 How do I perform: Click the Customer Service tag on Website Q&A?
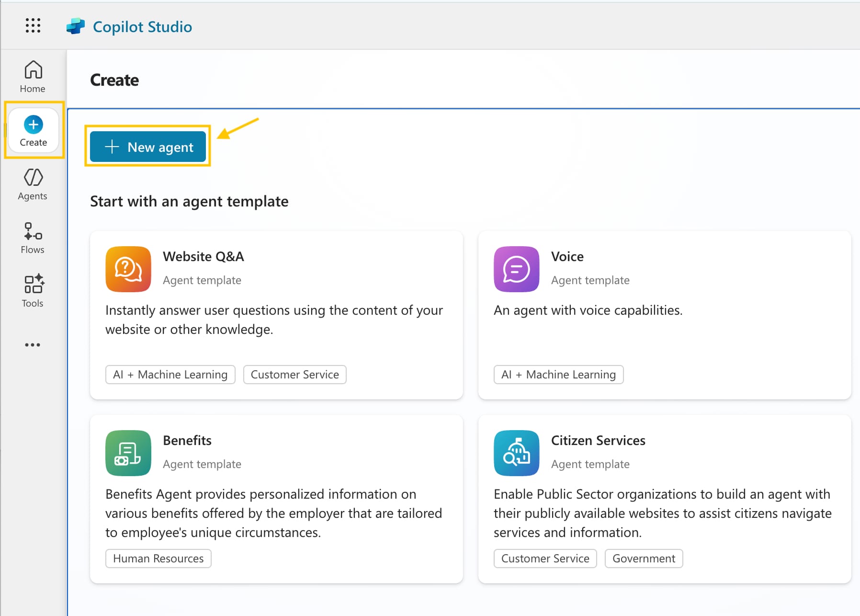point(294,375)
